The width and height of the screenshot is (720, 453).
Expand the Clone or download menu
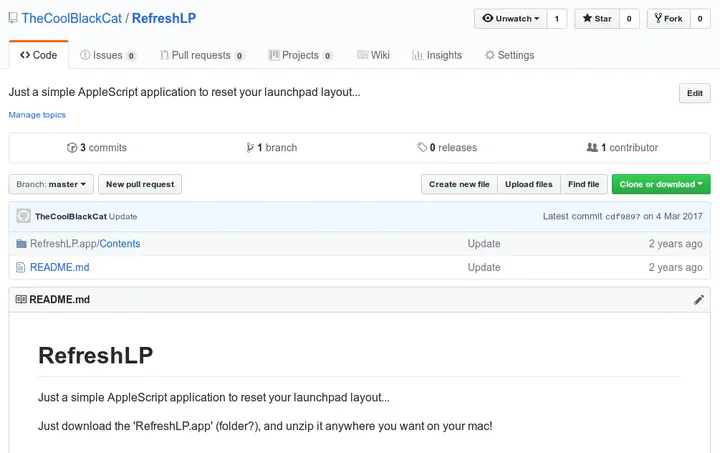click(x=661, y=184)
